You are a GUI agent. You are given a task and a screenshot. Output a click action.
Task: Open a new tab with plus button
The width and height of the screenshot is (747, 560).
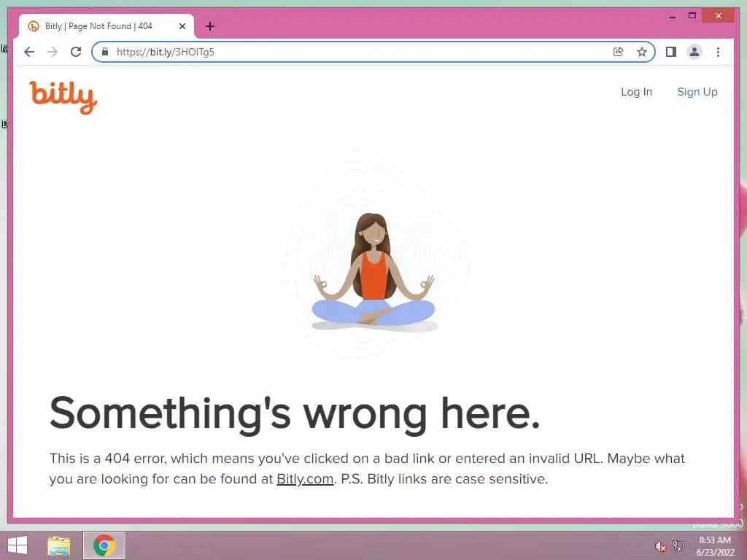tap(210, 26)
